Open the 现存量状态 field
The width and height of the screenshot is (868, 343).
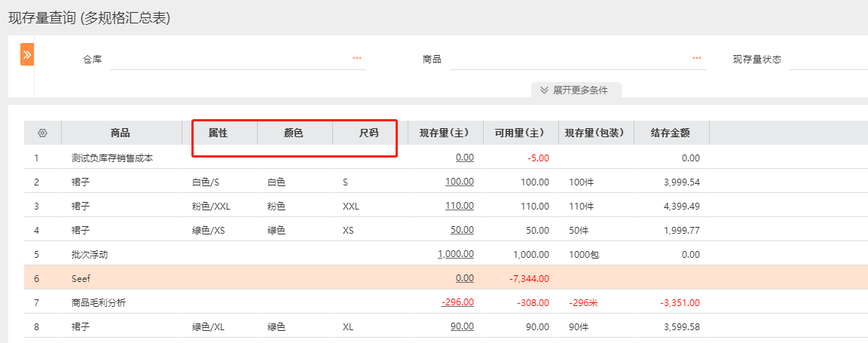(x=828, y=60)
